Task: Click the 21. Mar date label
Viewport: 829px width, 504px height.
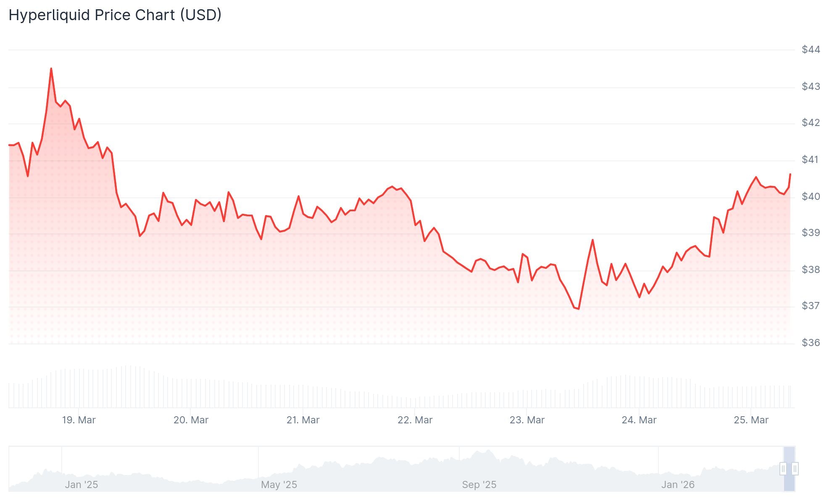Action: [x=303, y=420]
